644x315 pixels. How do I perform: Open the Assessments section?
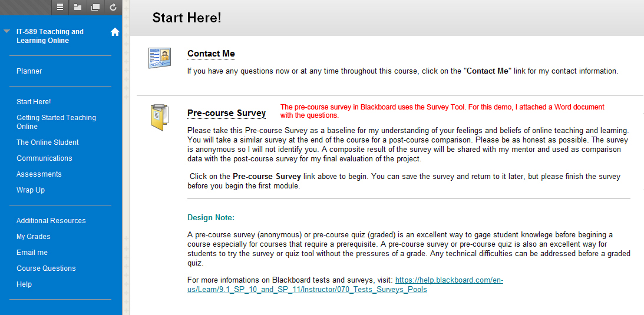(39, 174)
